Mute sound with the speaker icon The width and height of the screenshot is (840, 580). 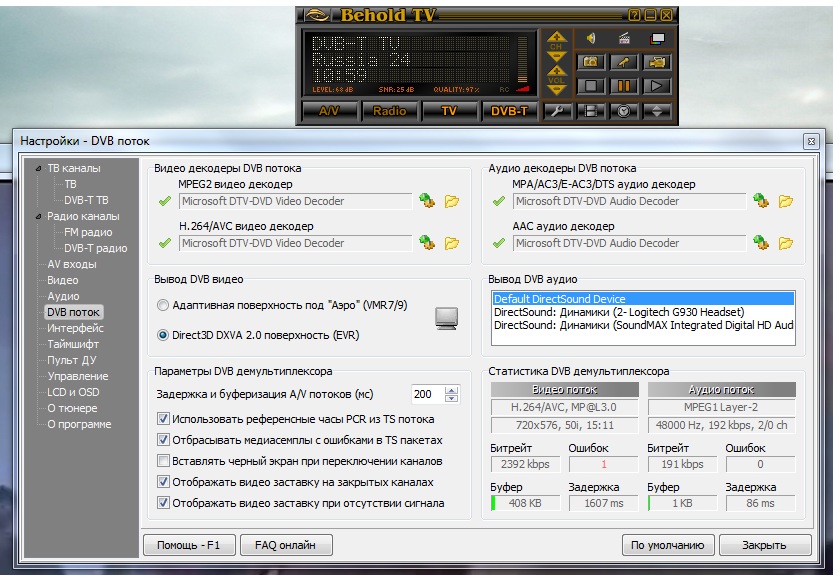click(x=591, y=38)
